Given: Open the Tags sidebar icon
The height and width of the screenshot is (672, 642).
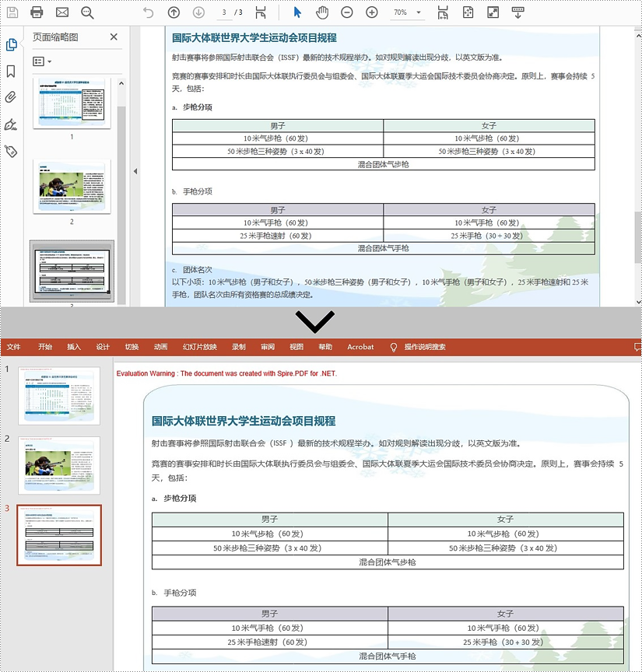Looking at the screenshot, I should [11, 151].
